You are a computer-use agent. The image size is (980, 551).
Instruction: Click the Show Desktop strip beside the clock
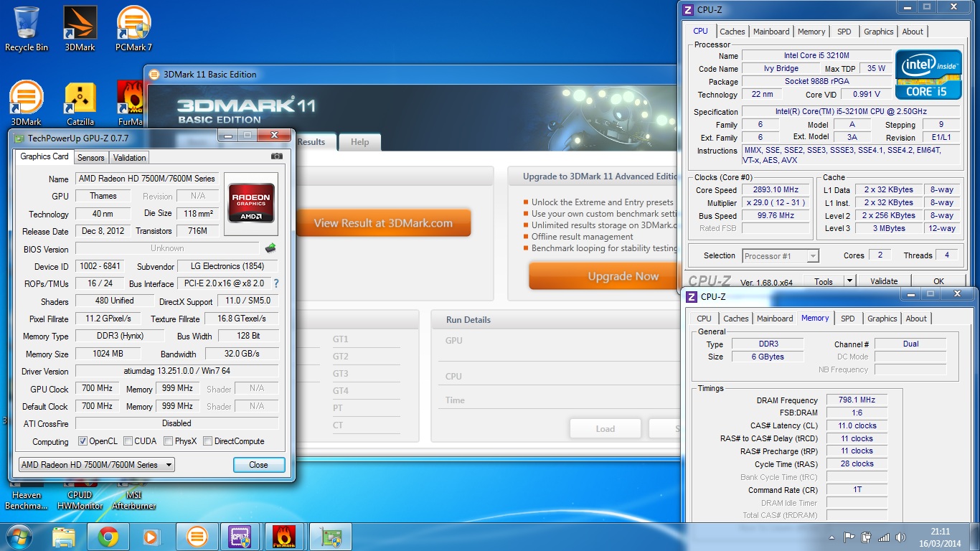pyautogui.click(x=975, y=537)
